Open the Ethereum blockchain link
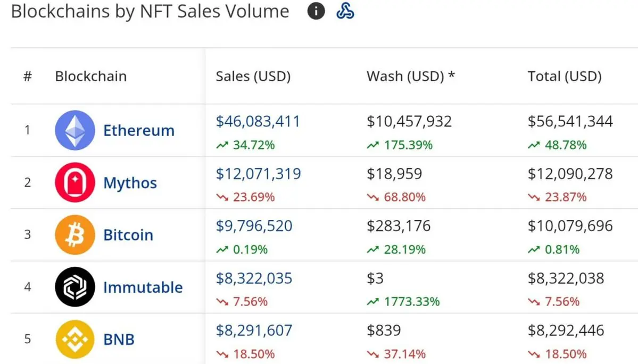The width and height of the screenshot is (638, 364). [139, 130]
